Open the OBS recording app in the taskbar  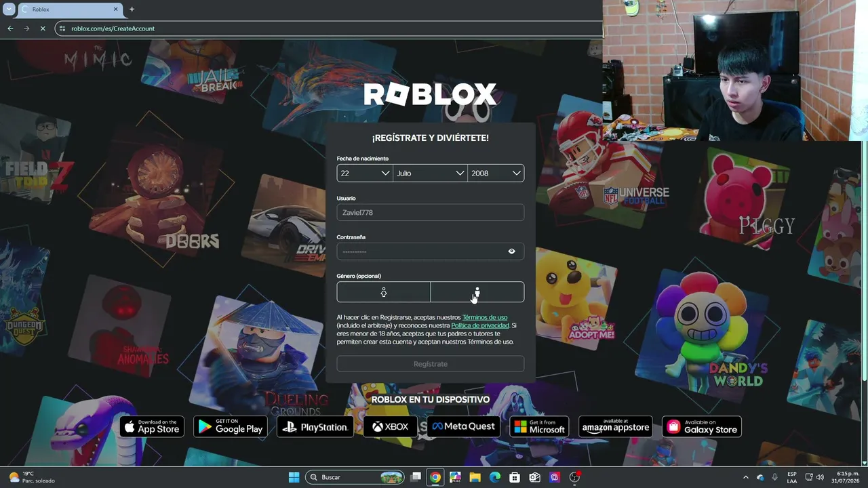(x=575, y=477)
